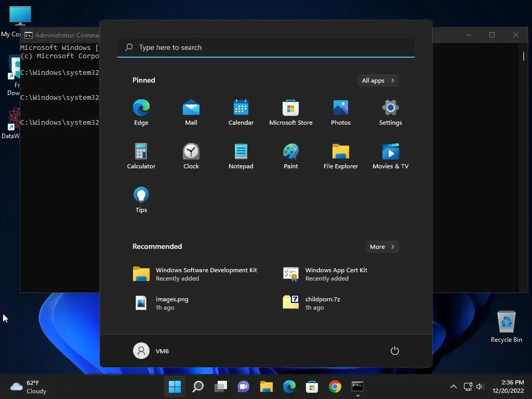Click the Command Prompt title bar icon
Screen dimensions: 532x399
point(29,35)
